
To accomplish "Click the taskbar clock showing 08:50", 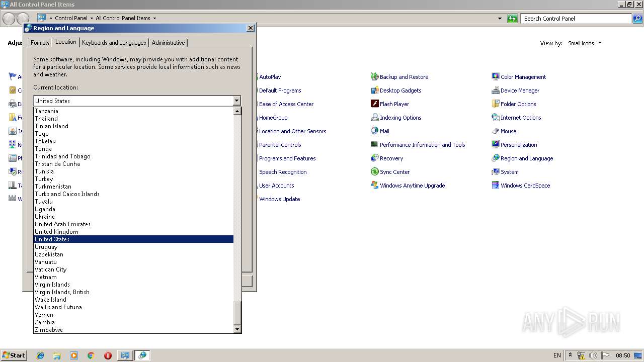I will pyautogui.click(x=623, y=355).
